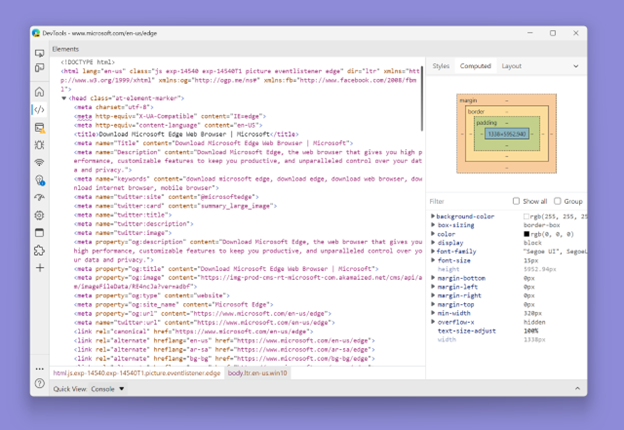
Task: Expand the background-color computed property
Action: pyautogui.click(x=433, y=216)
